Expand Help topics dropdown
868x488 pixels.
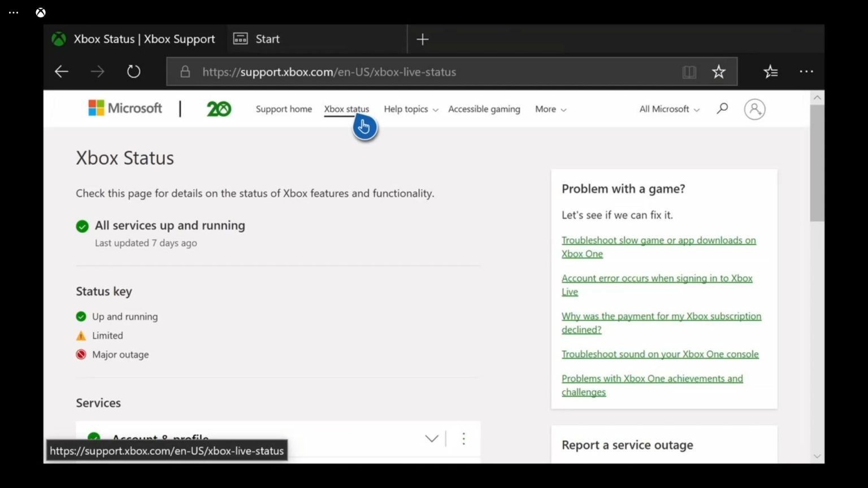coord(411,109)
